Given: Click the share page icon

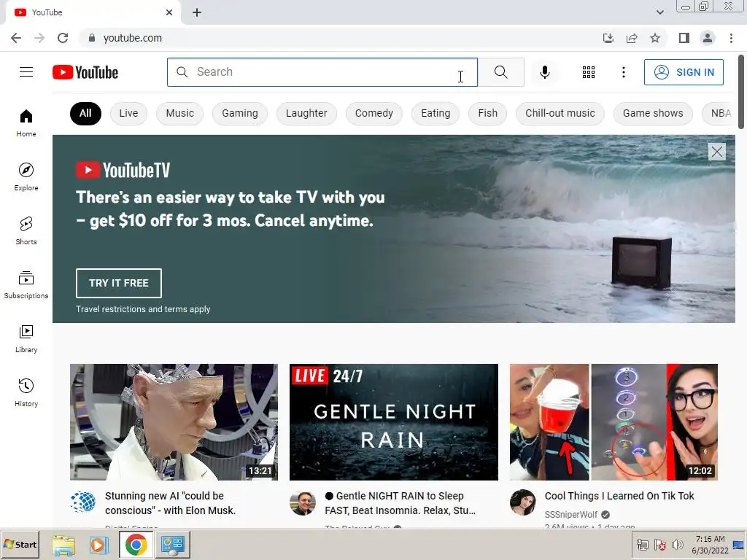Looking at the screenshot, I should pos(632,38).
